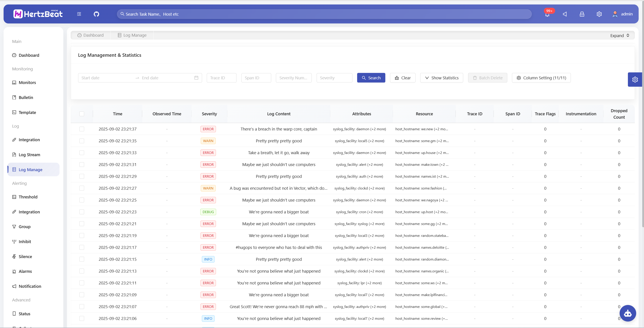This screenshot has width=644, height=328.
Task: Open the AI chatbot floating button
Action: point(627,313)
